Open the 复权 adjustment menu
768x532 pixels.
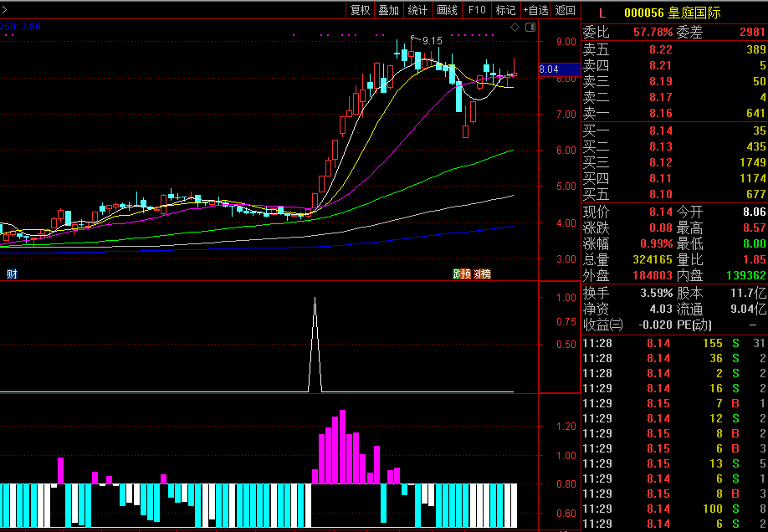[x=360, y=10]
